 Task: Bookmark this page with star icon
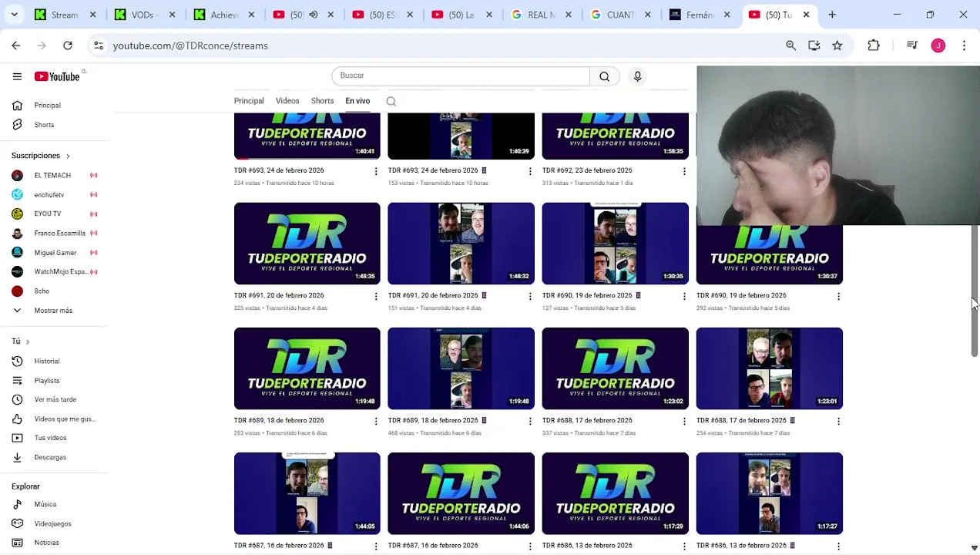(x=837, y=45)
